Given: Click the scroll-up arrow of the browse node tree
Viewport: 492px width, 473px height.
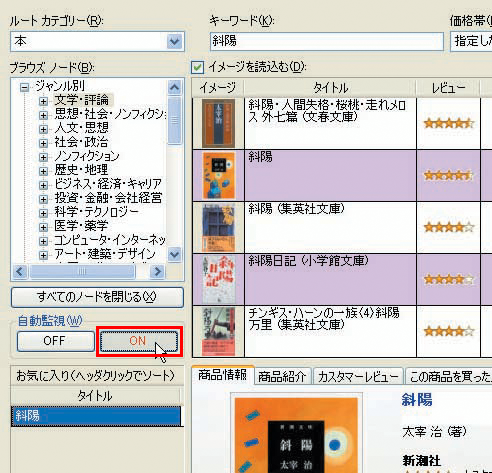Looking at the screenshot, I should (174, 87).
